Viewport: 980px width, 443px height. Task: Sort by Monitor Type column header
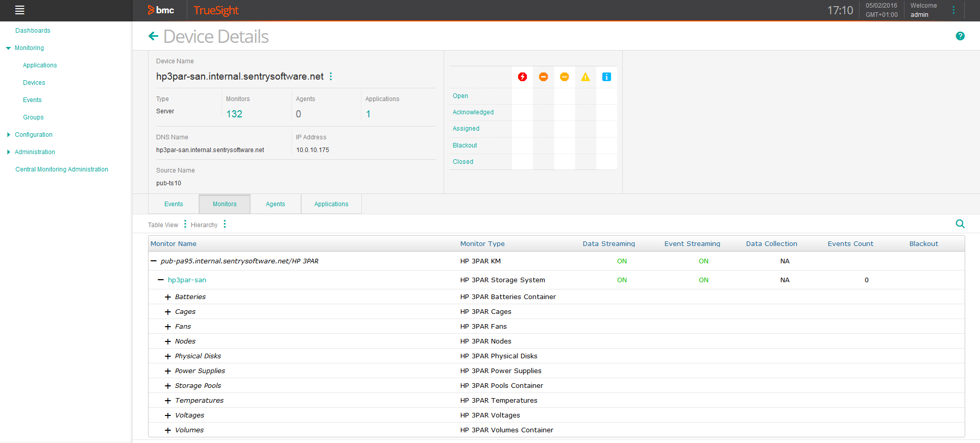point(482,244)
